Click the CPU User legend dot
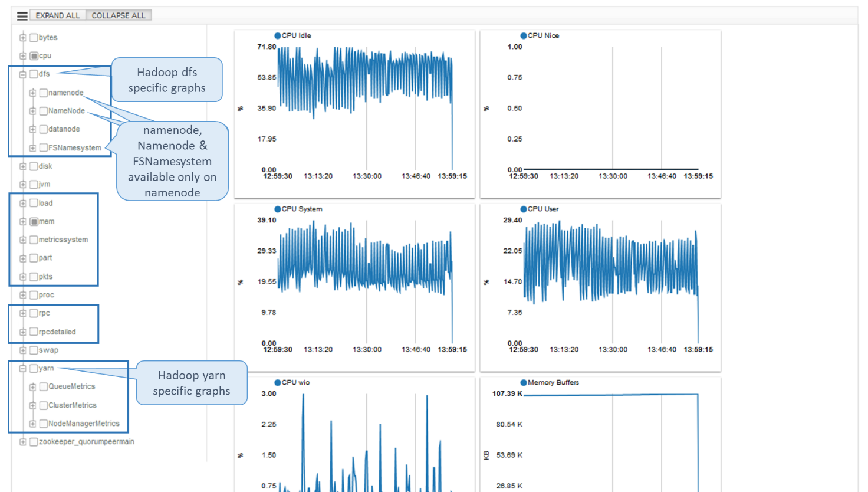 coord(524,209)
